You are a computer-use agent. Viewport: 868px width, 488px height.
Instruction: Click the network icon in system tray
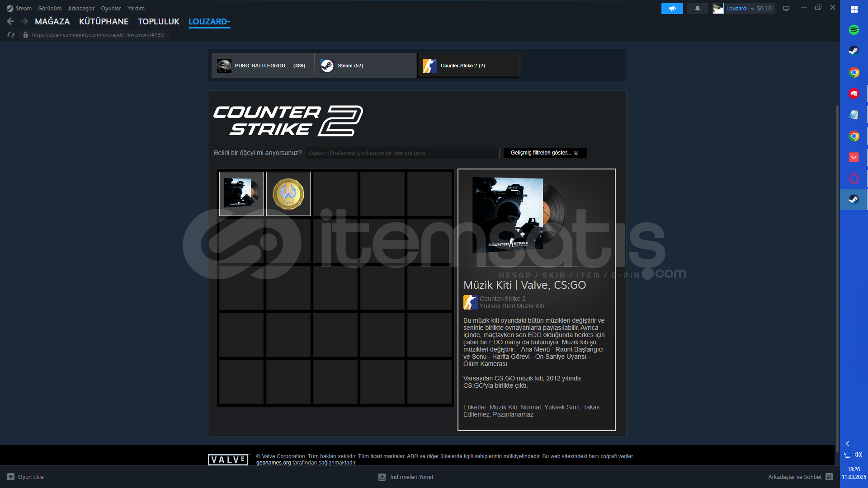[848, 455]
